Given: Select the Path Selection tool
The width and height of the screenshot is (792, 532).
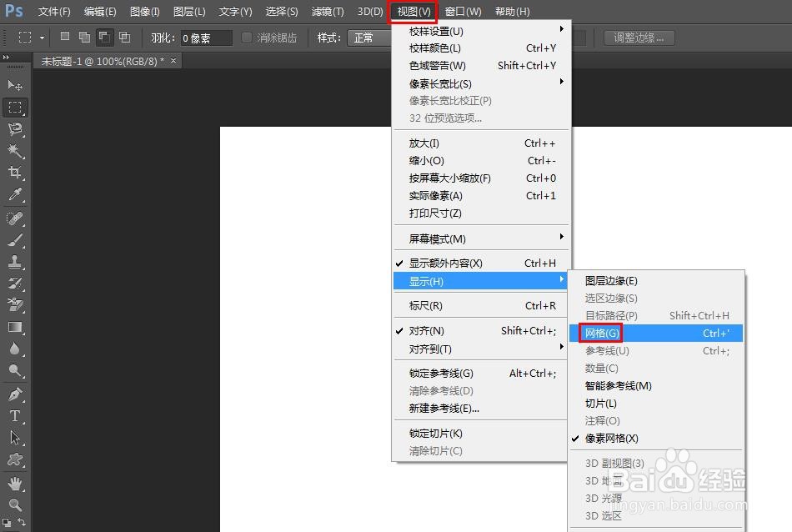Looking at the screenshot, I should [15, 438].
